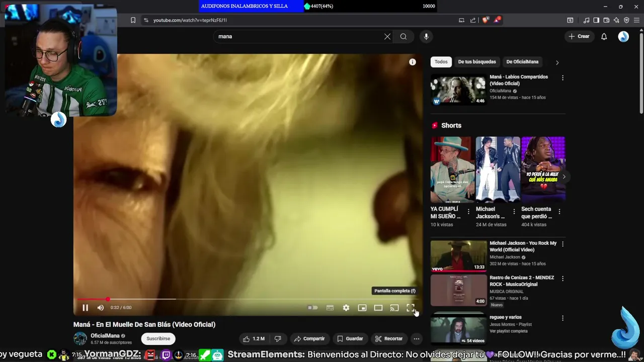The width and height of the screenshot is (644, 362).
Task: Like the video (1.2 M)
Action: click(254, 339)
